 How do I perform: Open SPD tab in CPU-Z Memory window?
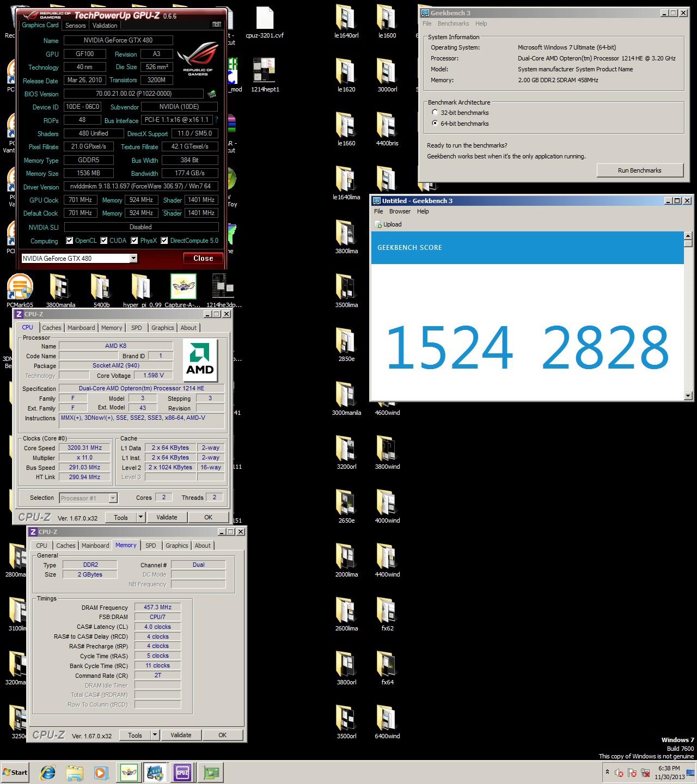151,546
